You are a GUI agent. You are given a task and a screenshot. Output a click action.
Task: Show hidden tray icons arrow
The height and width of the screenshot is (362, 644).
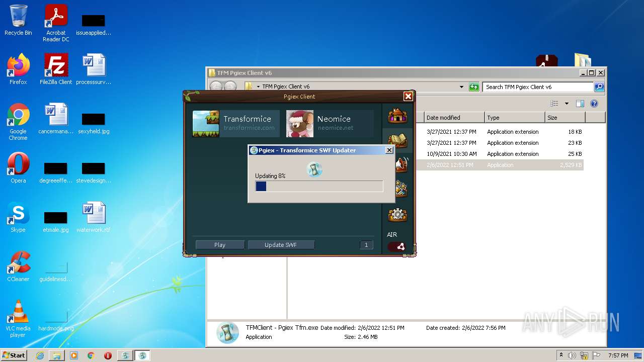point(561,355)
